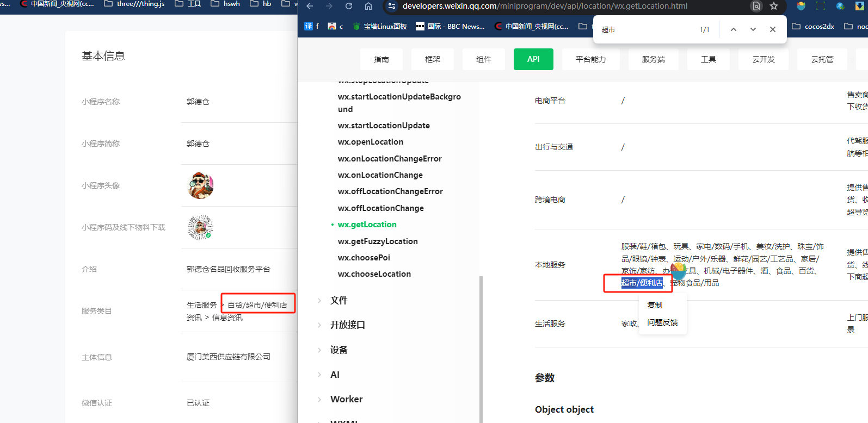
Task: Jump to previous find result
Action: click(x=734, y=29)
